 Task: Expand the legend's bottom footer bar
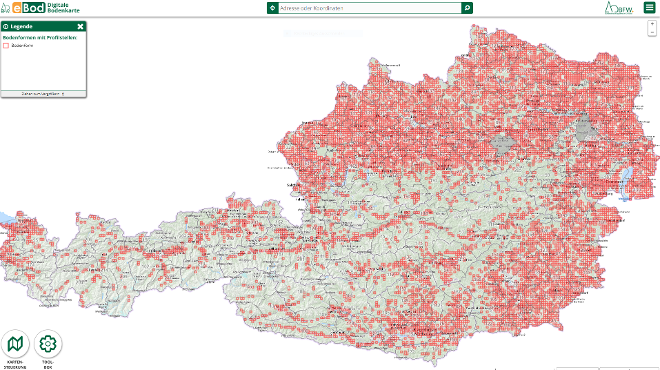[x=43, y=94]
